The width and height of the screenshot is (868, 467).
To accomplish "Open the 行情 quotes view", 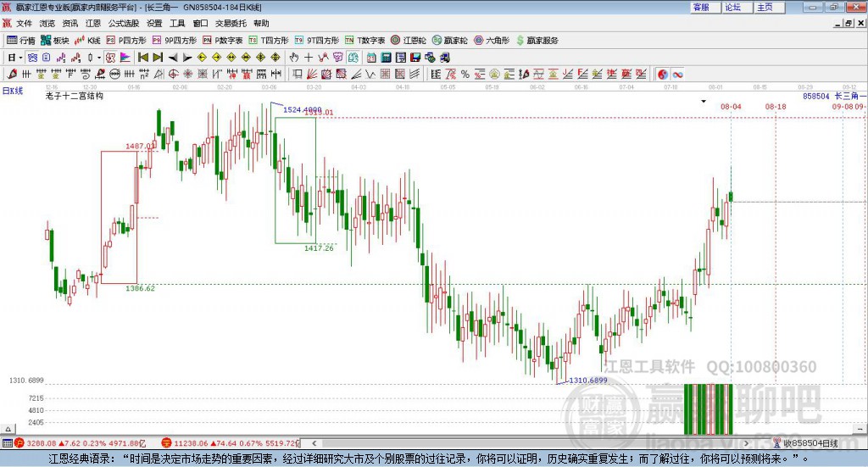I will tap(20, 41).
